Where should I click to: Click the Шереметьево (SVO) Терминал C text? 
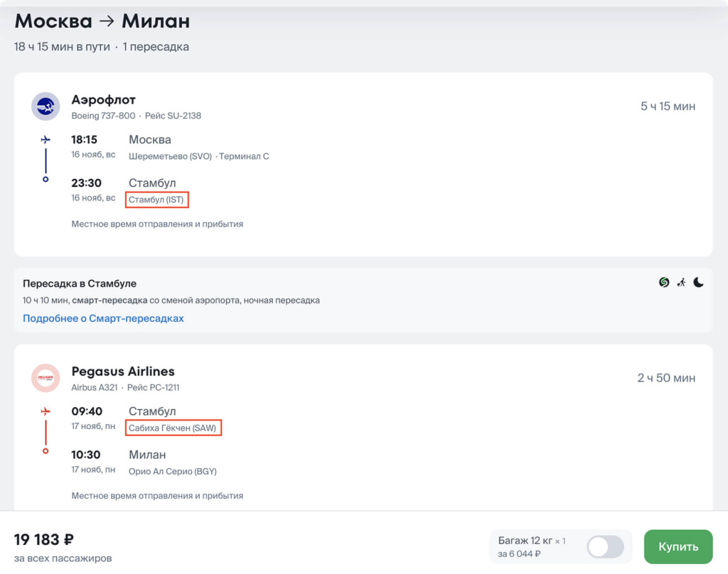pos(198,156)
